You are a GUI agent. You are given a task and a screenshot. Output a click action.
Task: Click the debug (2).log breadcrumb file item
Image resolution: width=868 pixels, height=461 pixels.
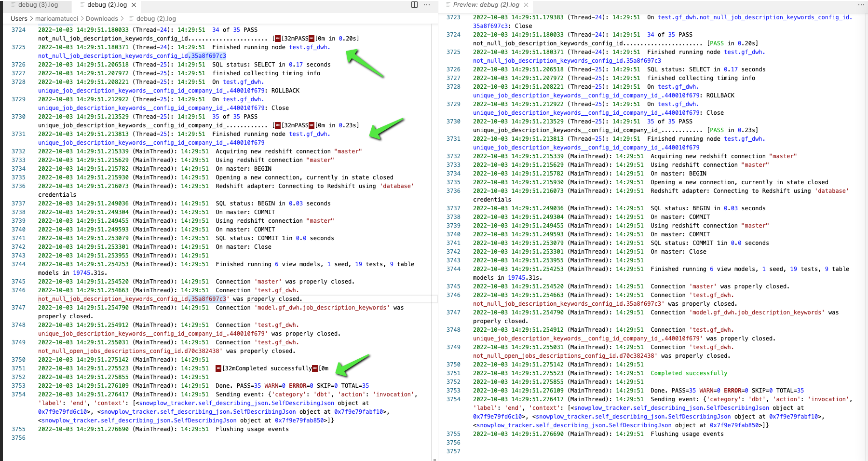click(x=156, y=19)
